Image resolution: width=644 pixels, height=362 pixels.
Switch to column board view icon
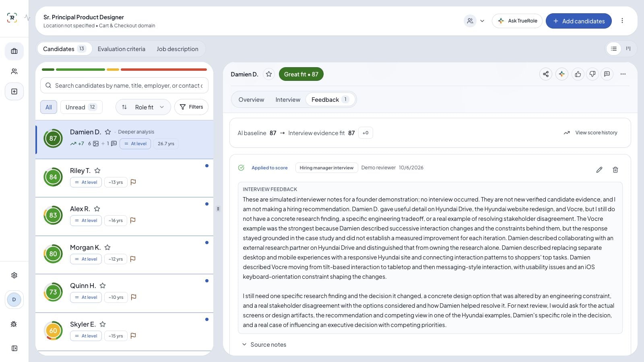point(628,49)
